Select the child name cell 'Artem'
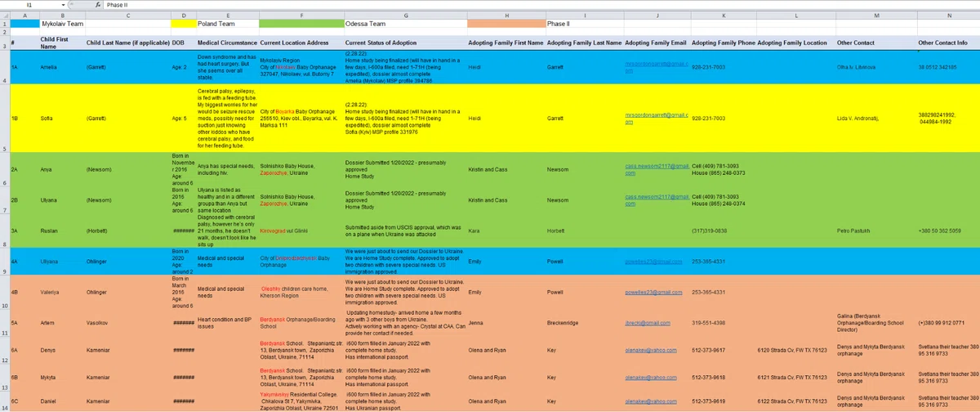This screenshot has width=980, height=412. point(61,323)
